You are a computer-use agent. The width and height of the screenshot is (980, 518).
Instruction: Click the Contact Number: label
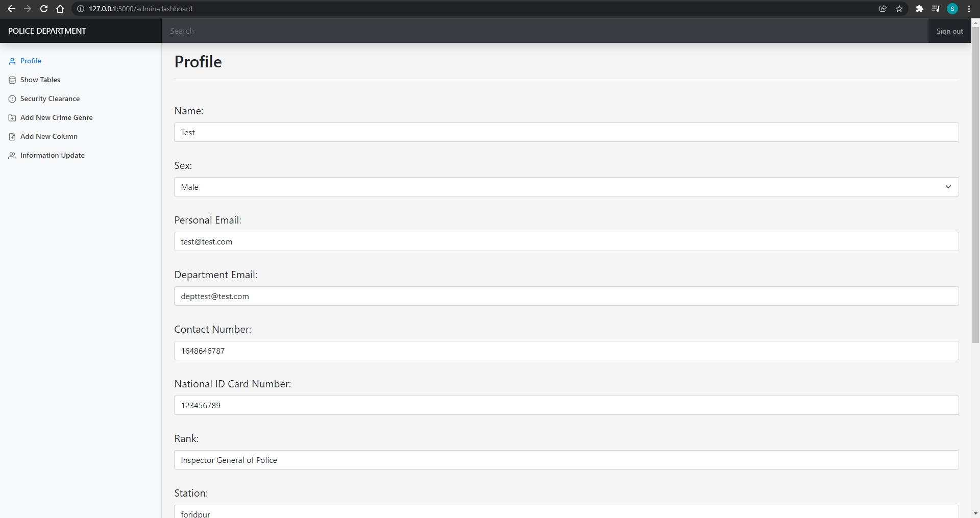(x=213, y=329)
